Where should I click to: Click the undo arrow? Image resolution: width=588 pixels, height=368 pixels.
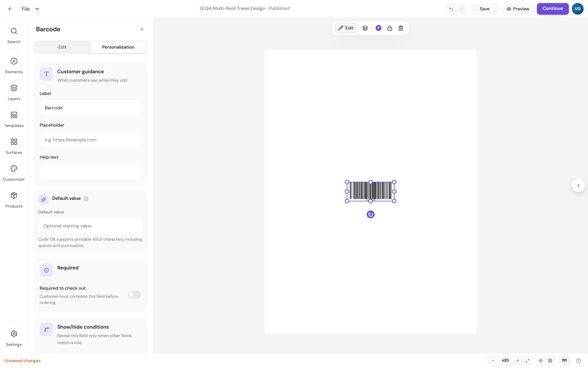tap(451, 9)
